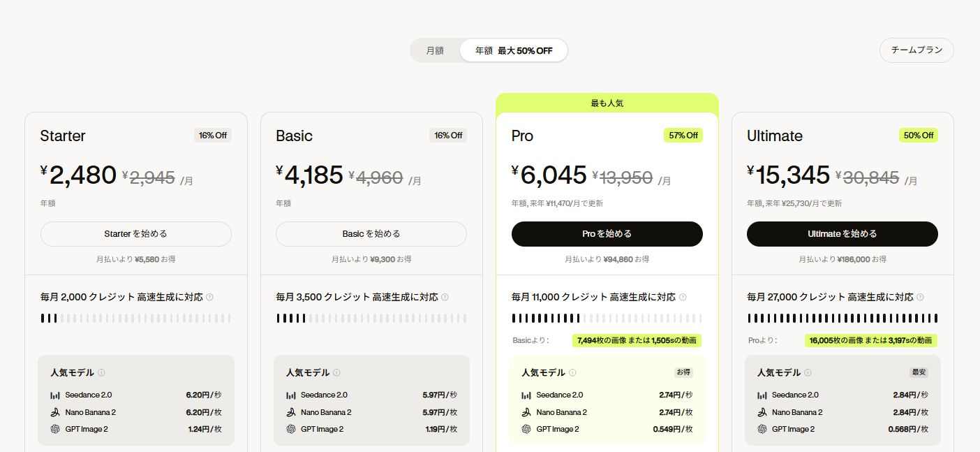Click info icon next to Ultimate 人気モデル
This screenshot has width=980, height=452.
coord(808,372)
